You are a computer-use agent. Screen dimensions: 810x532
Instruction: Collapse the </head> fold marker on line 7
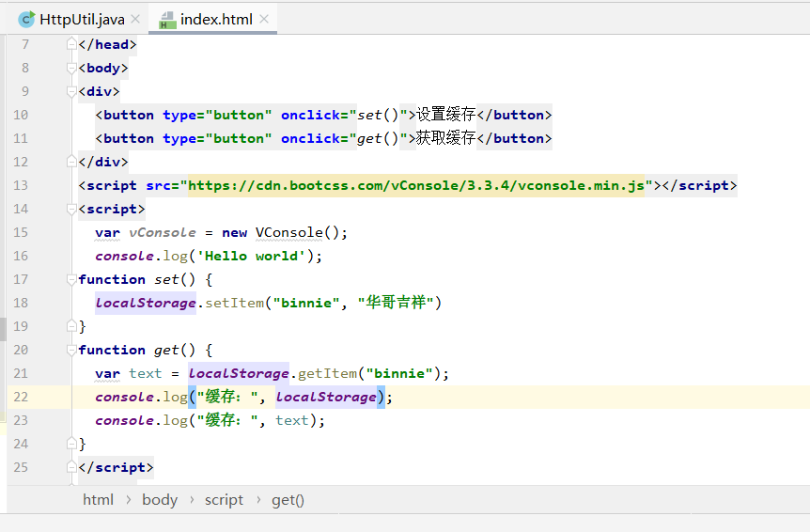coord(71,44)
